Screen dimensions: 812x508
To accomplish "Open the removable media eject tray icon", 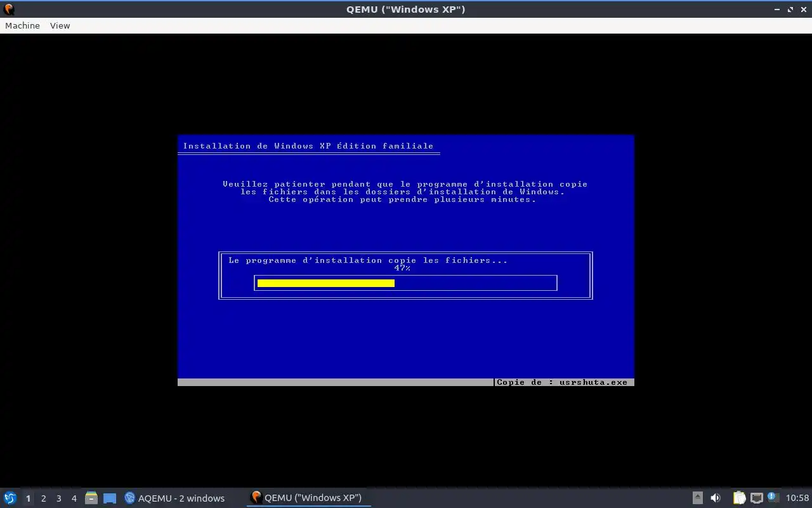I will (697, 498).
